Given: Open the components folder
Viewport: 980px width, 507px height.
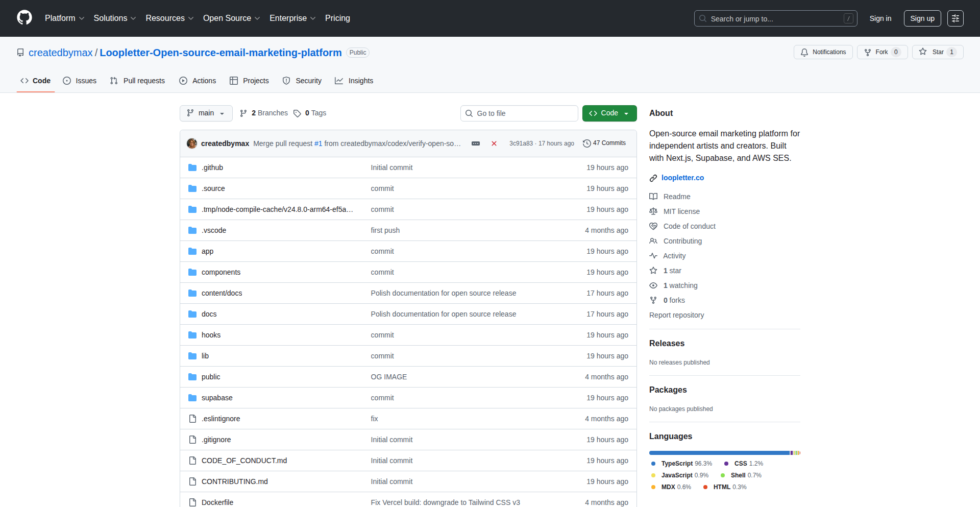Looking at the screenshot, I should click(x=221, y=272).
